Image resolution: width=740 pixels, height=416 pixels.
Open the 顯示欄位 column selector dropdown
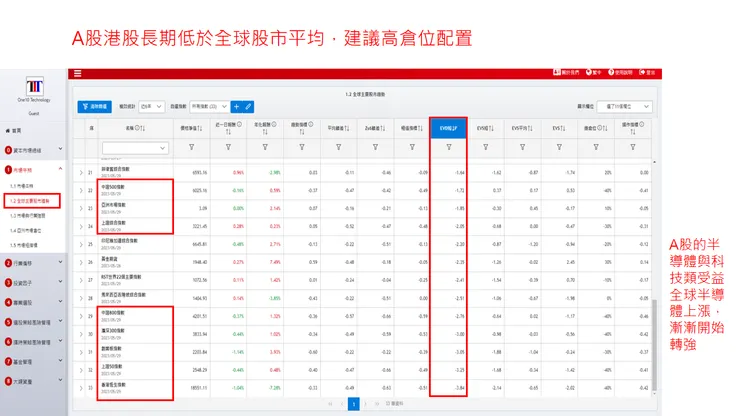tap(624, 107)
